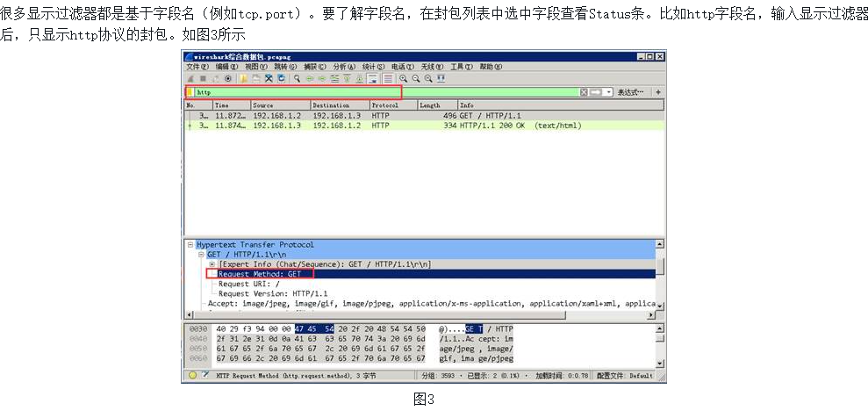This screenshot has width=868, height=411.
Task: Click the resize columns icon
Action: [x=441, y=79]
